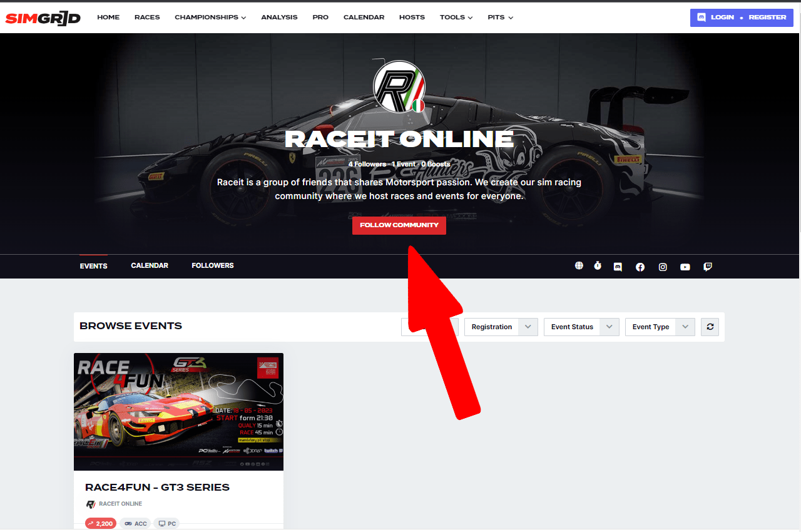Image resolution: width=801 pixels, height=532 pixels.
Task: Open the Event Type filter dropdown
Action: pyautogui.click(x=660, y=327)
